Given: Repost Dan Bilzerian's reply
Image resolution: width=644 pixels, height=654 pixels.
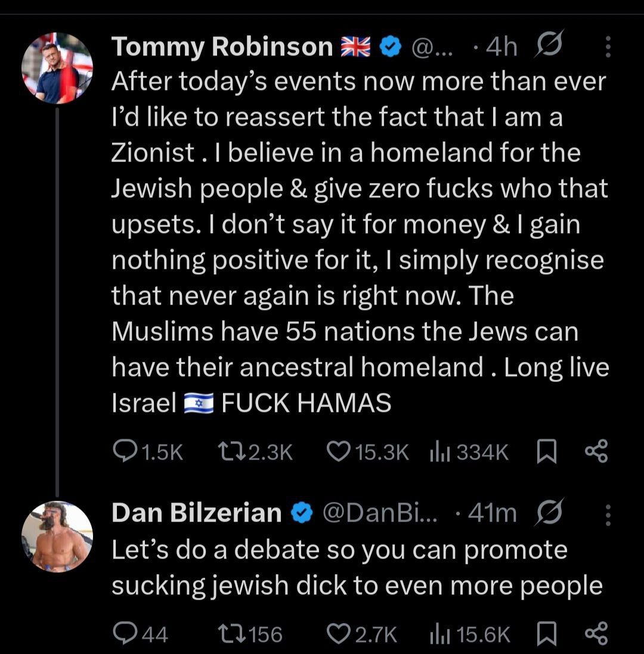Looking at the screenshot, I should [231, 634].
